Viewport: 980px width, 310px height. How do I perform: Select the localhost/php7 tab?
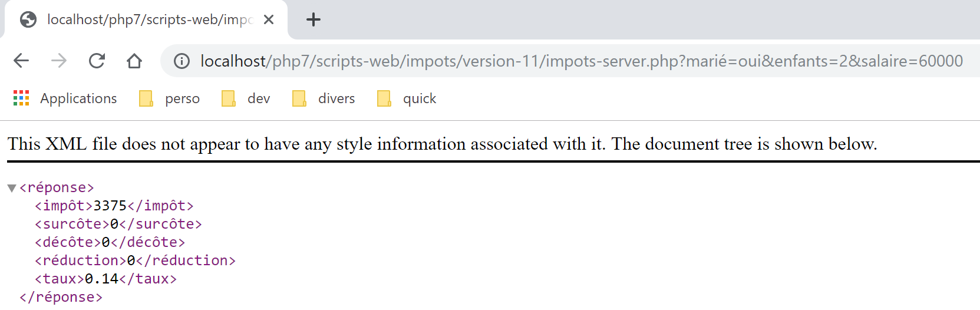(x=147, y=20)
